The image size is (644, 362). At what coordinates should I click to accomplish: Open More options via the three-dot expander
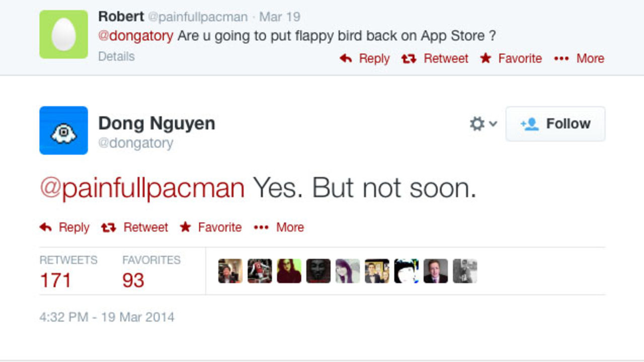[262, 227]
